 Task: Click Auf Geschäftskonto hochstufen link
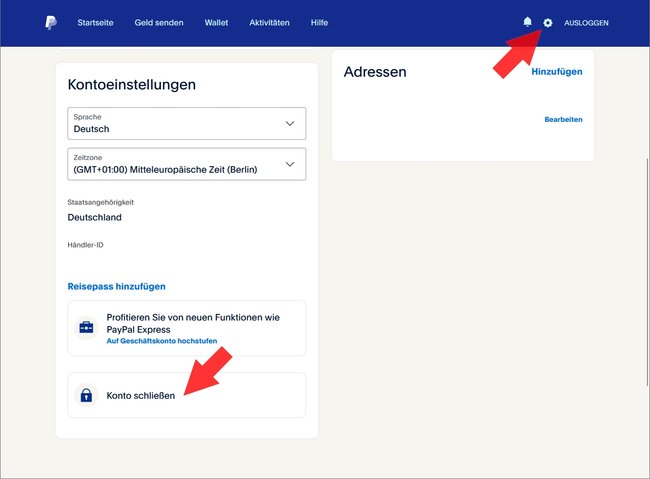162,341
